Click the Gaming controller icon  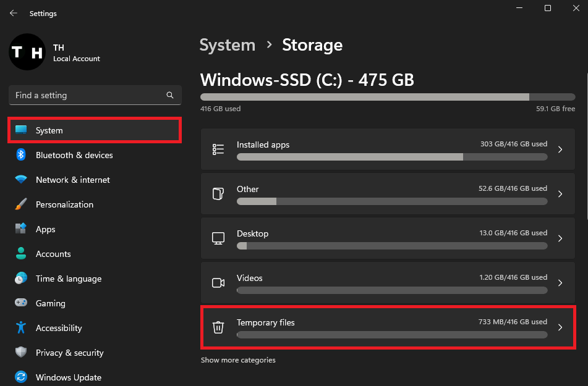tap(21, 303)
